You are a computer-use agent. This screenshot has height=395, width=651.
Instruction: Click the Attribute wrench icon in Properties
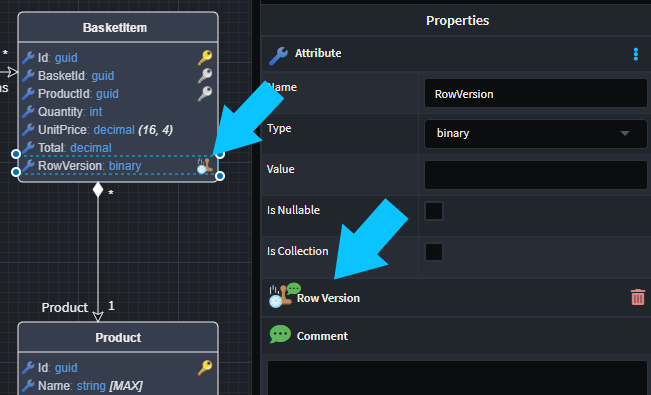[x=278, y=55]
